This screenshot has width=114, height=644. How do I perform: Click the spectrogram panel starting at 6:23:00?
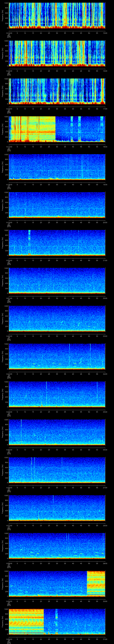point(57,357)
